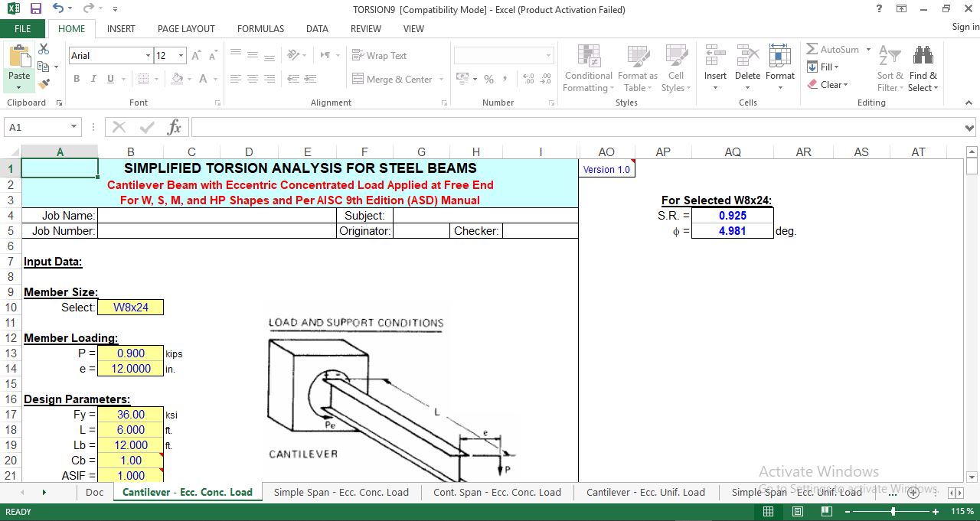Viewport: 980px width, 521px height.
Task: Open the font name dropdown
Action: (x=149, y=55)
